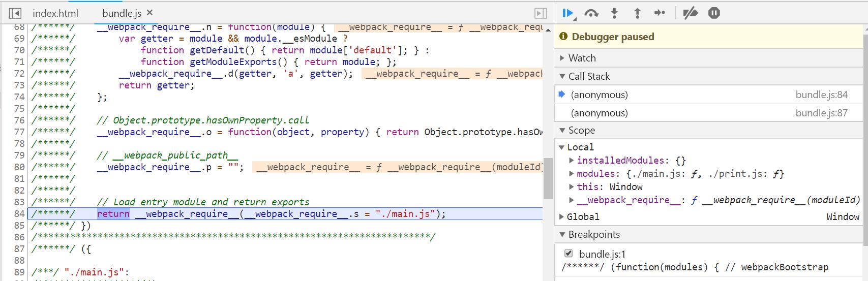Click the code editor vertical scrollbar thumb

[x=548, y=178]
